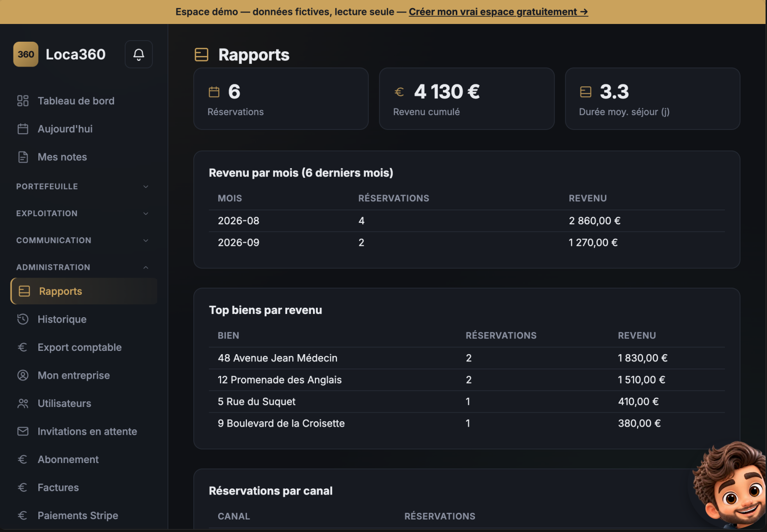
Task: Expand the Exploitation section
Action: point(82,213)
